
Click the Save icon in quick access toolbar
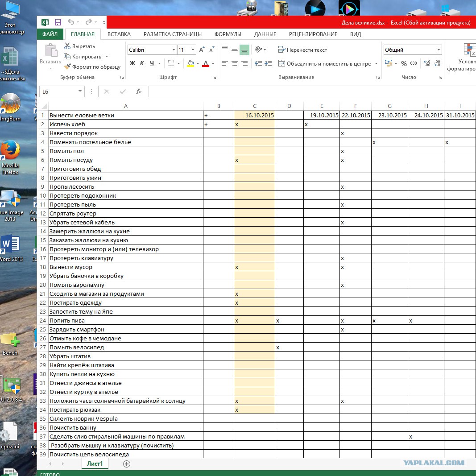point(58,22)
